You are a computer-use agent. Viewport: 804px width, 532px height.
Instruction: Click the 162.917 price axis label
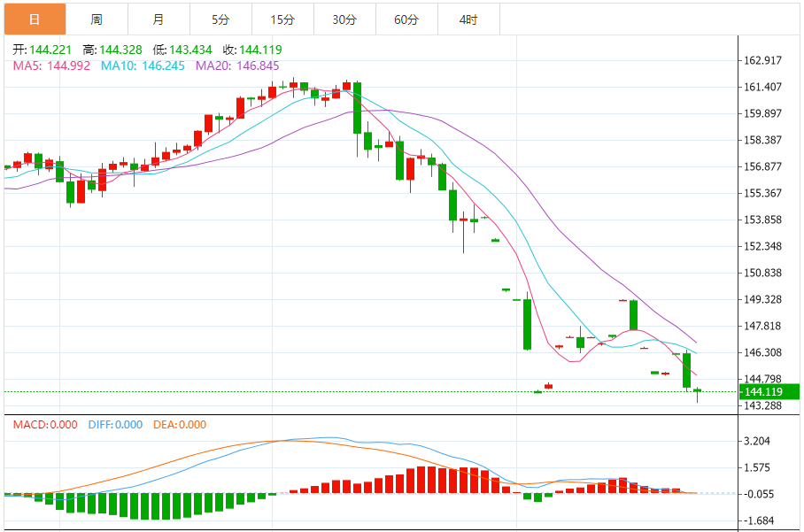[763, 60]
